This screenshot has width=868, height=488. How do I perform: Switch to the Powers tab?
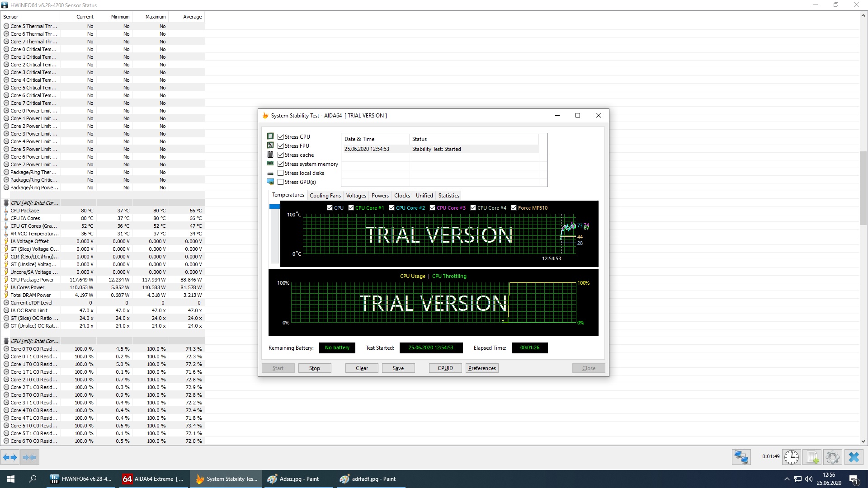pos(380,196)
